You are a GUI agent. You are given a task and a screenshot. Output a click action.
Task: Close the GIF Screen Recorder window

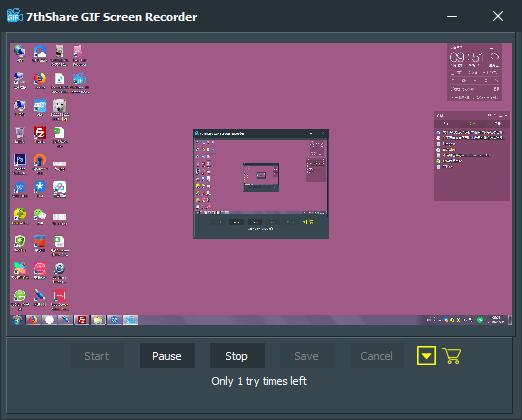coord(498,16)
